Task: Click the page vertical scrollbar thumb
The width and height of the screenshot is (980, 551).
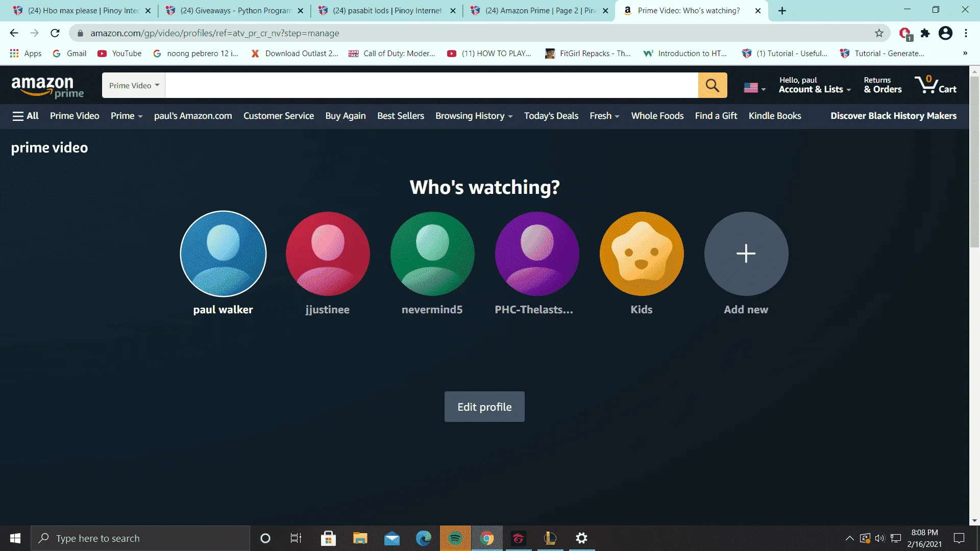Action: [x=974, y=161]
